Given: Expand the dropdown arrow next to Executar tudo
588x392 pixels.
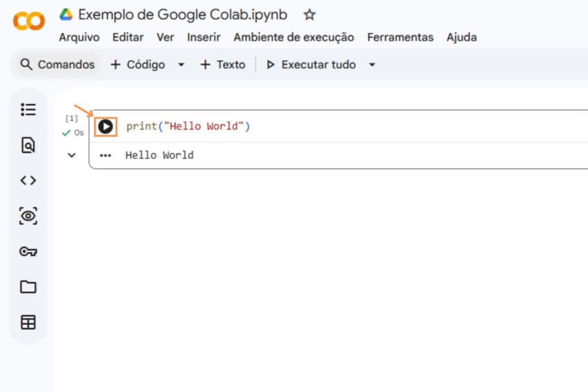Looking at the screenshot, I should coord(372,65).
